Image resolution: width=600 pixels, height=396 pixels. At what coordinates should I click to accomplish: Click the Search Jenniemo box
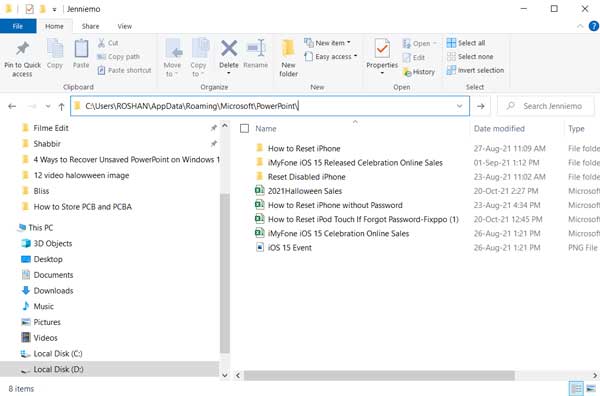(x=547, y=106)
